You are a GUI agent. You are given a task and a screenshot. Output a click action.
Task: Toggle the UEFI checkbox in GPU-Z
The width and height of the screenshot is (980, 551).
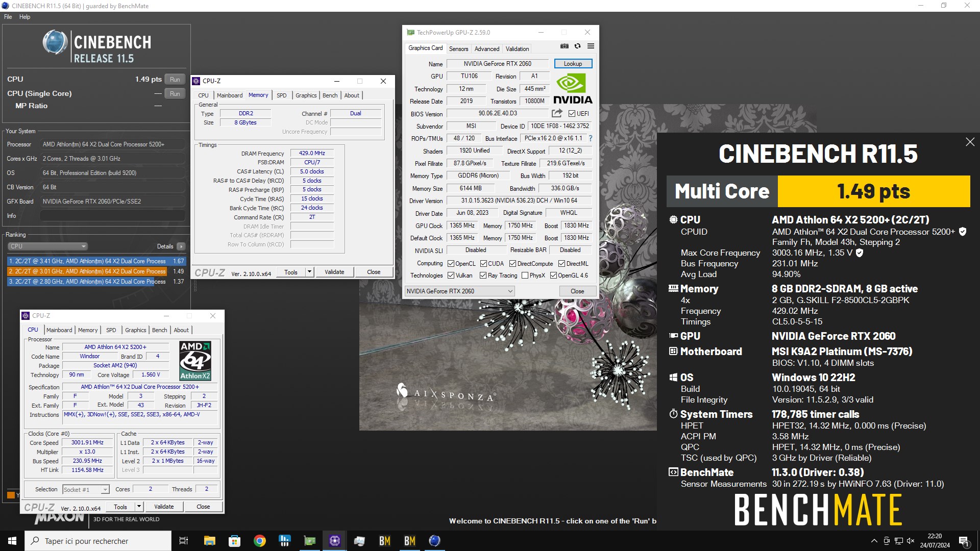point(572,114)
